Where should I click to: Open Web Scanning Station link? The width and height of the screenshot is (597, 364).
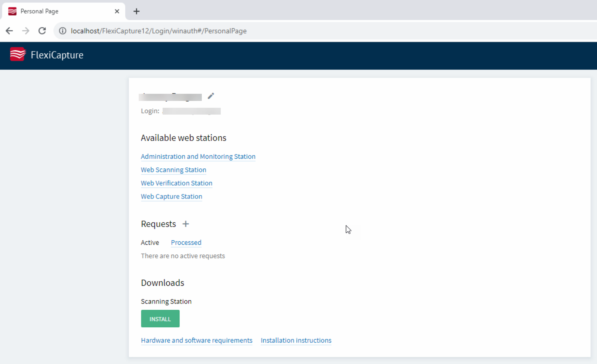174,170
